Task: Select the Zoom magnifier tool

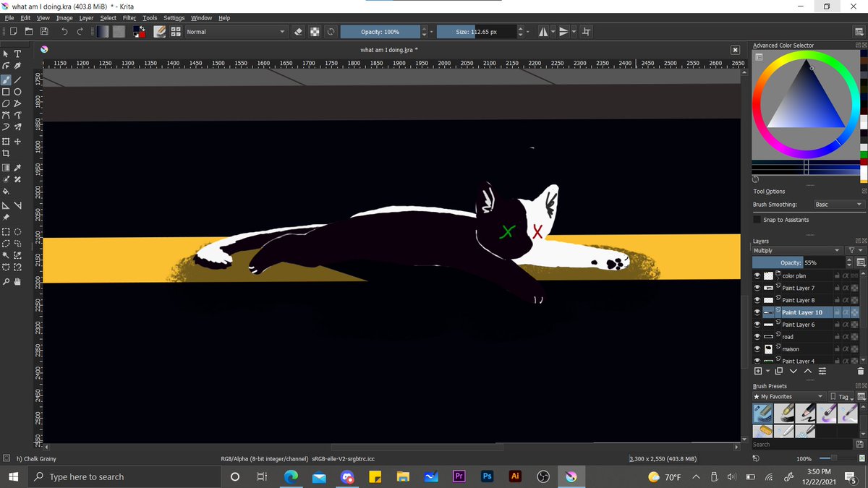Action: tap(7, 281)
